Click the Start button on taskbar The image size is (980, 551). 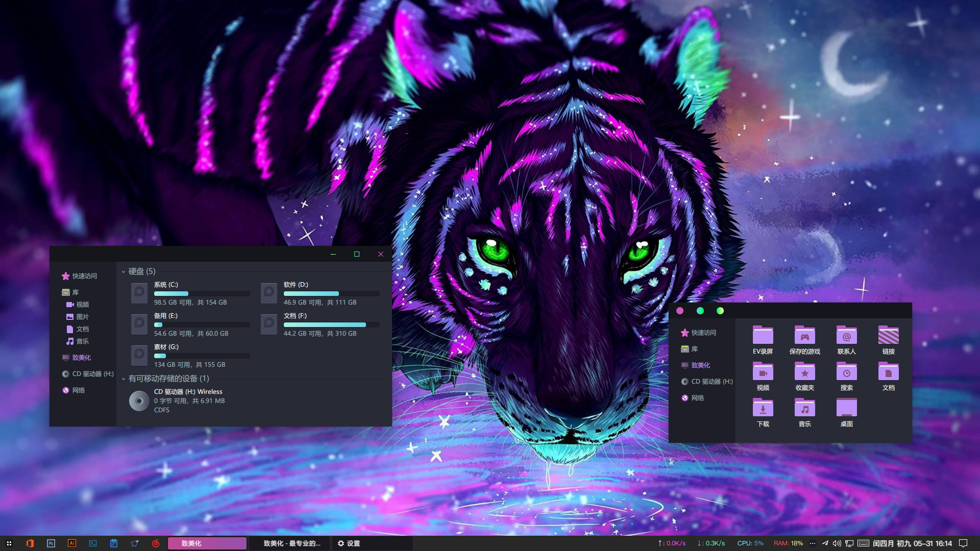pos(9,543)
